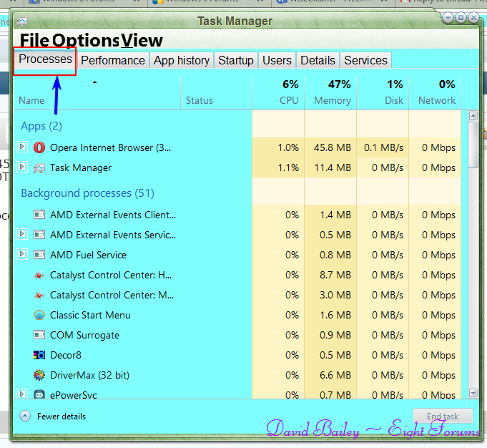Click the process list scrollbar thumb
Image resolution: width=487 pixels, height=448 pixels.
pyautogui.click(x=473, y=145)
